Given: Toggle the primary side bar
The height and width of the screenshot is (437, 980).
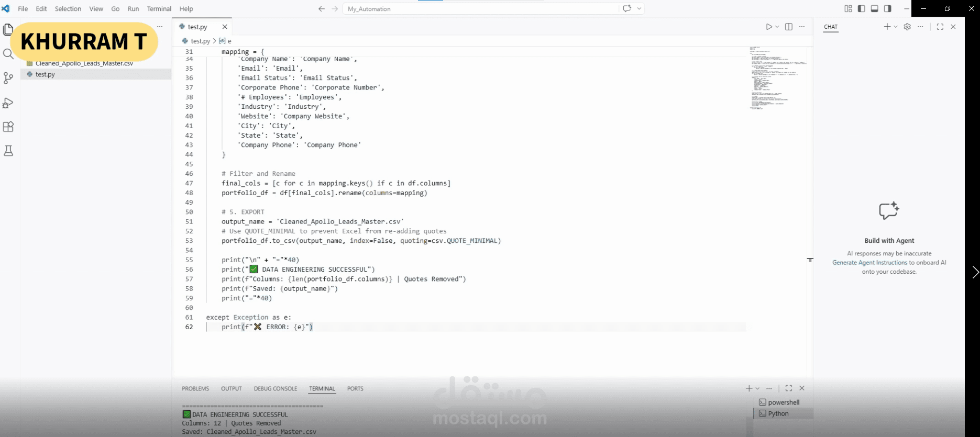Looking at the screenshot, I should (x=861, y=8).
